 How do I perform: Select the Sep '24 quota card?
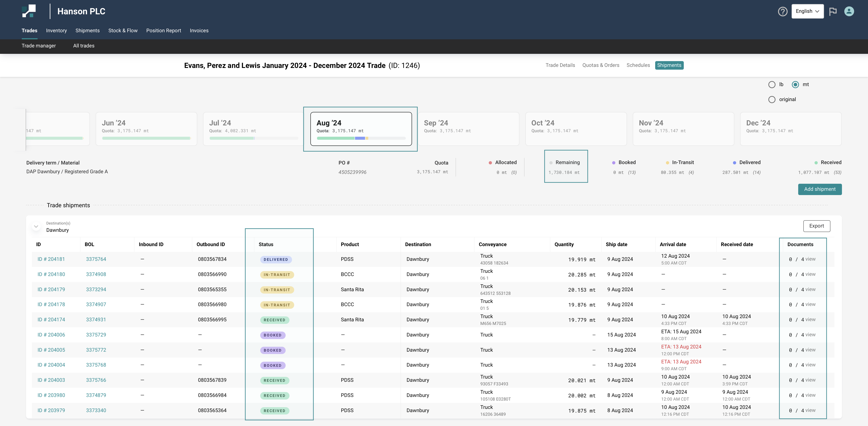pos(468,129)
